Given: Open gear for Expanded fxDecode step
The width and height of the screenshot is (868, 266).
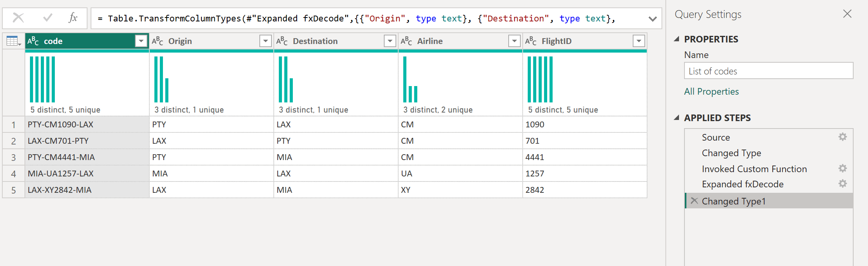Looking at the screenshot, I should pyautogui.click(x=842, y=184).
